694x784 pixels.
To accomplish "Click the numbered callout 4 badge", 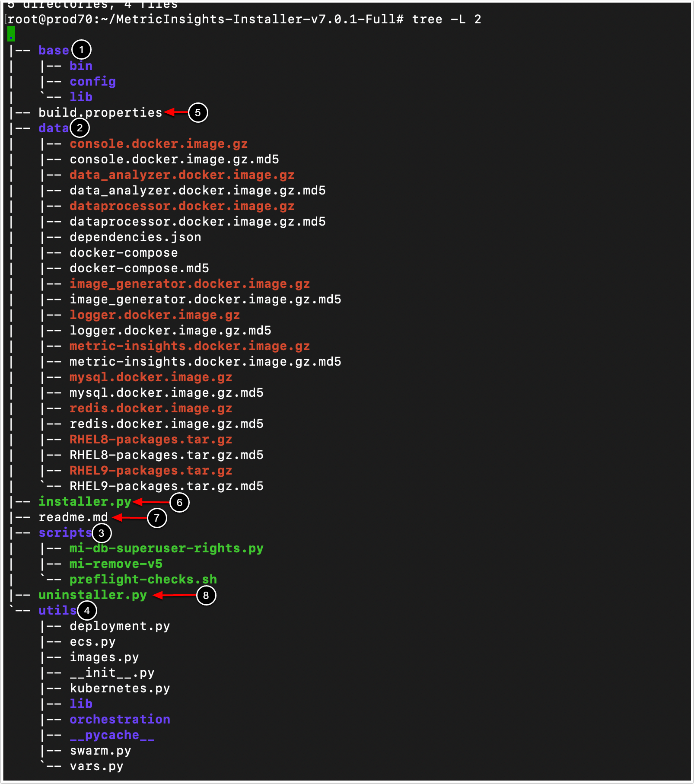I will tap(87, 610).
